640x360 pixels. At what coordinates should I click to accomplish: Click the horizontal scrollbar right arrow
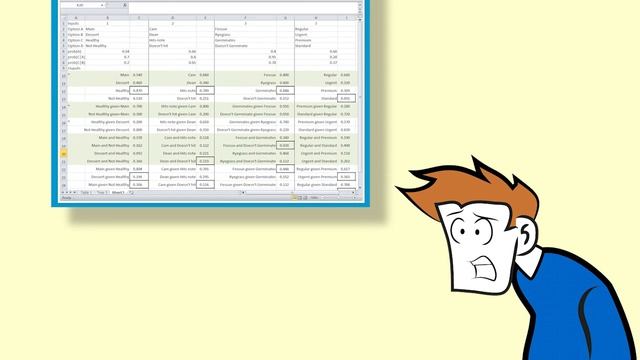(353, 192)
